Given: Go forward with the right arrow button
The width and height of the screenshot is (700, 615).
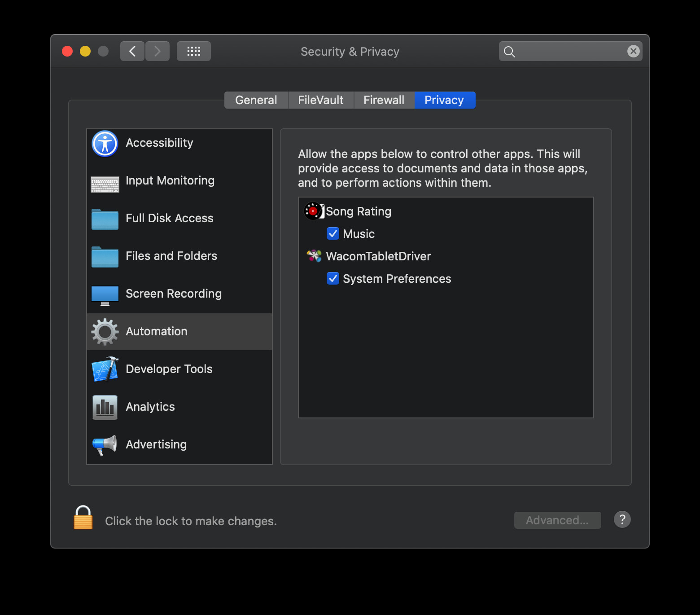Looking at the screenshot, I should (157, 51).
